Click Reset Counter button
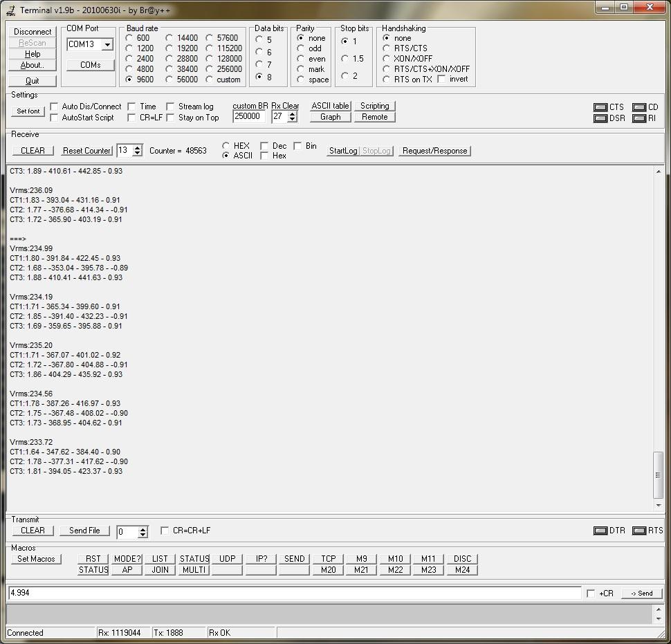671x644 pixels. pyautogui.click(x=87, y=151)
